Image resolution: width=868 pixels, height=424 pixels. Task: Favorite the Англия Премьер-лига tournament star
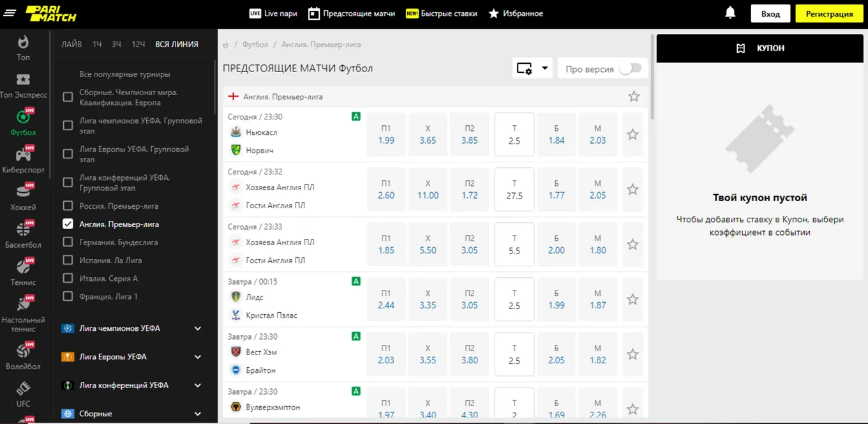tap(634, 96)
